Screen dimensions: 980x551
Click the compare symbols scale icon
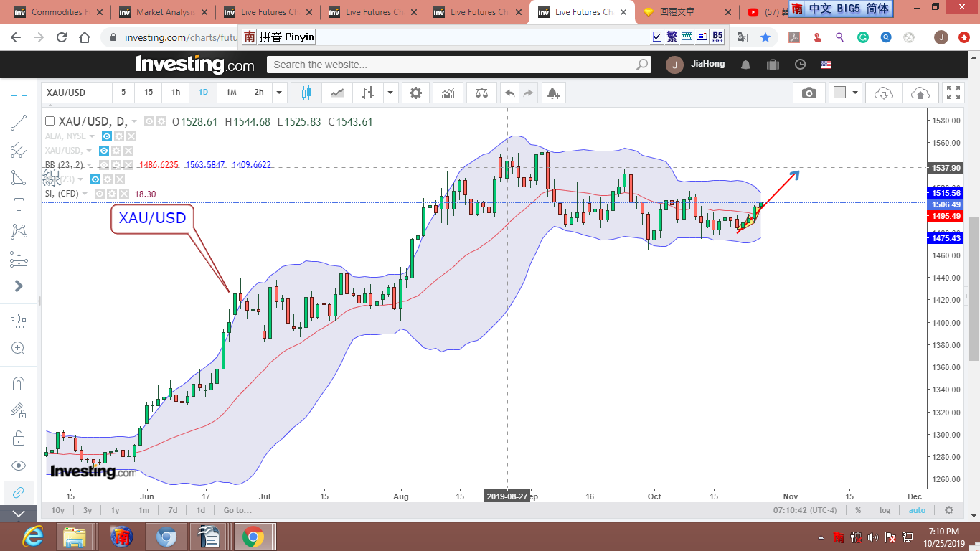(481, 93)
